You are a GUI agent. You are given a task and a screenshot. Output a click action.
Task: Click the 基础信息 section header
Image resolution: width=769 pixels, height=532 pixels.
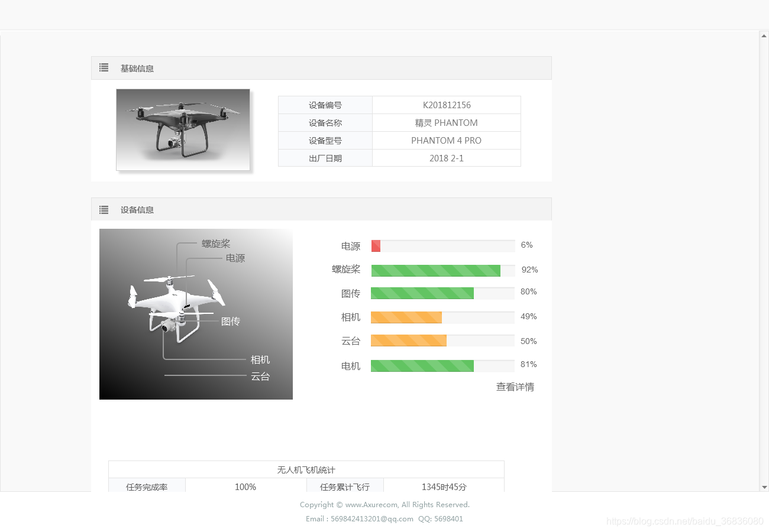[x=321, y=68]
